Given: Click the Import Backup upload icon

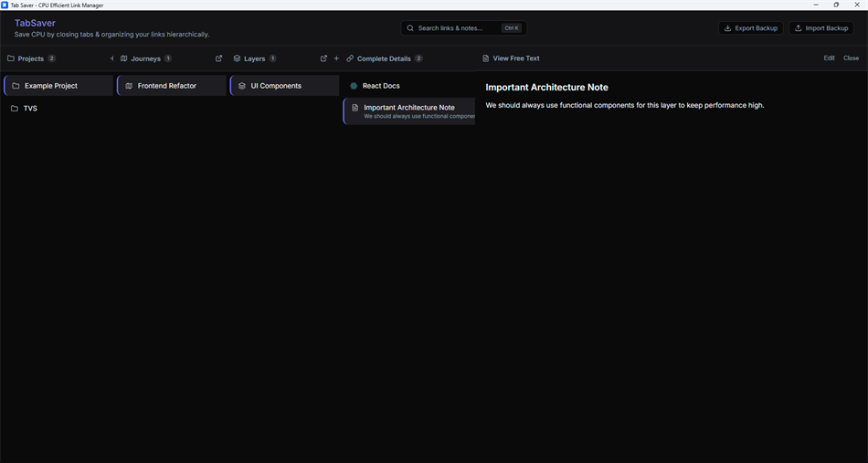Looking at the screenshot, I should click(x=799, y=27).
